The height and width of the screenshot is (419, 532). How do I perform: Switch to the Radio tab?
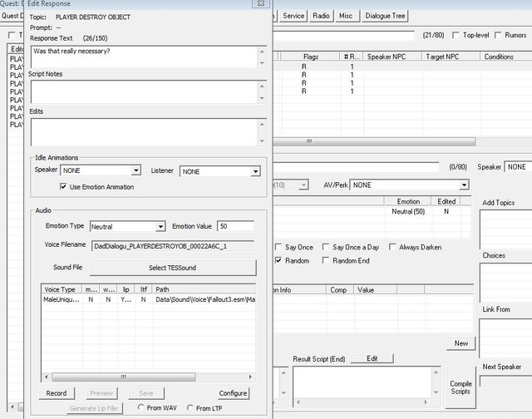(321, 16)
